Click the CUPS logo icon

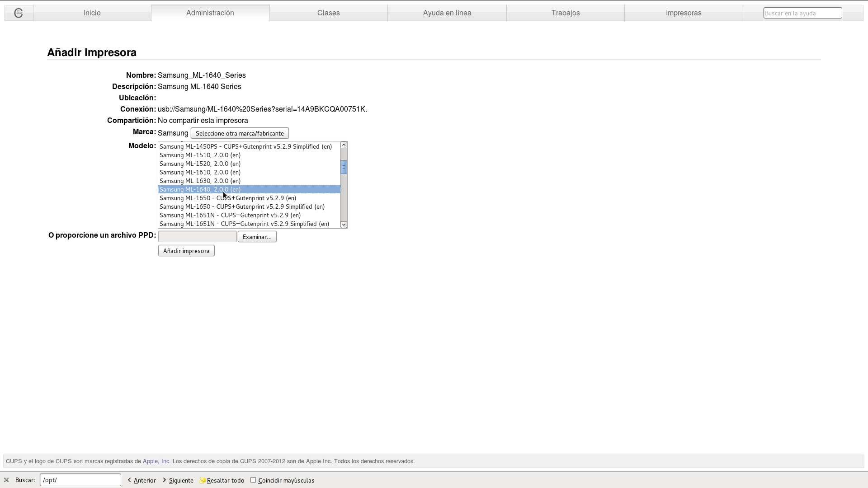[x=19, y=13]
